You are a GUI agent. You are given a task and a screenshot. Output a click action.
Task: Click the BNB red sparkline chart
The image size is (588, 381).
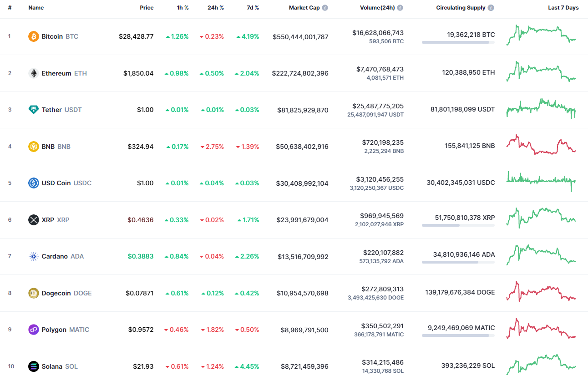tap(541, 146)
